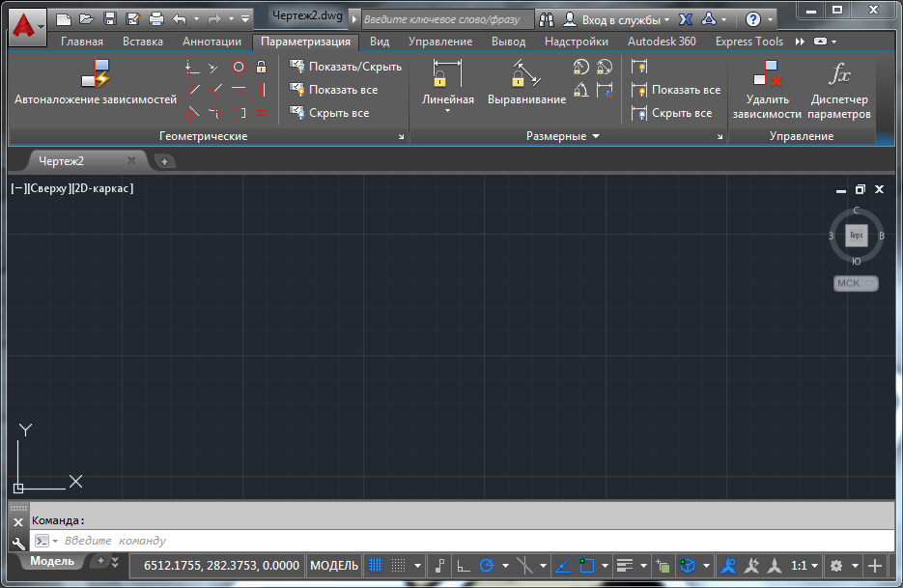Select the Coincident geometric constraint icon

pyautogui.click(x=192, y=67)
